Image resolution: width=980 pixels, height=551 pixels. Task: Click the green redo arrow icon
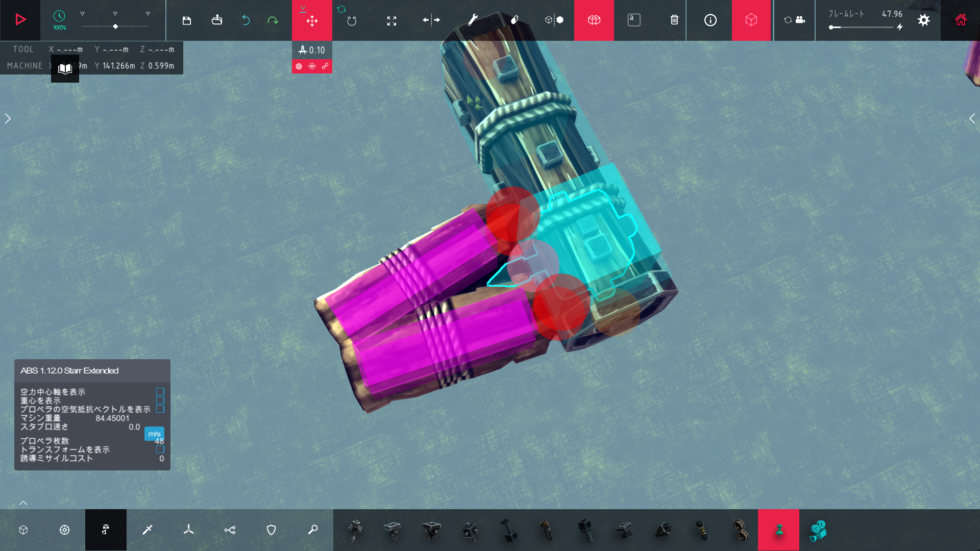(x=273, y=20)
